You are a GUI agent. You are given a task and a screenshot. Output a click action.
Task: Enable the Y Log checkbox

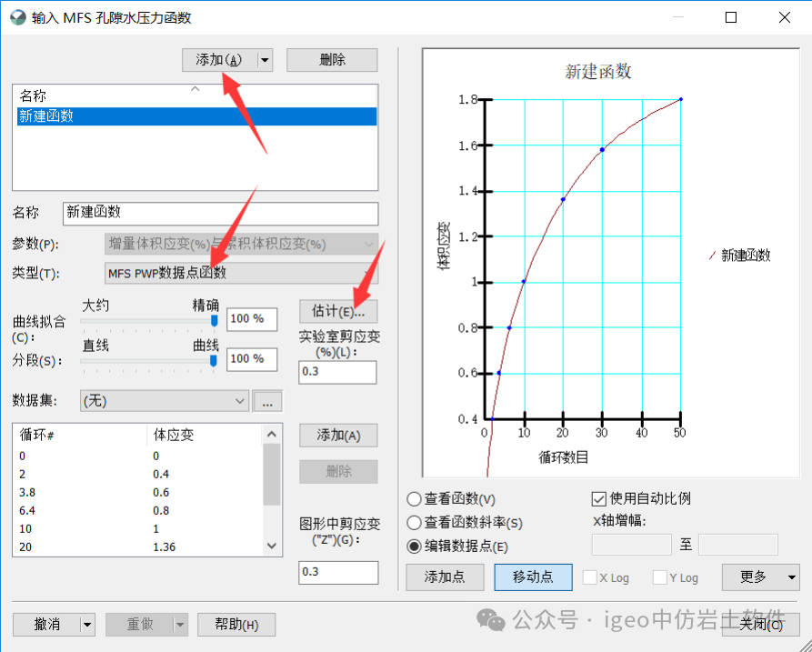tap(658, 577)
